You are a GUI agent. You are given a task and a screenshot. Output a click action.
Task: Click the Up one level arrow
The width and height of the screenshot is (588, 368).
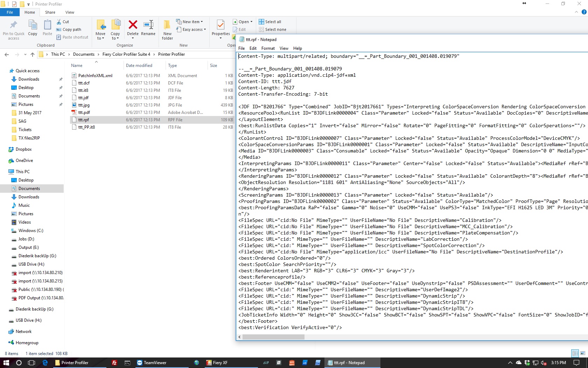tap(33, 54)
